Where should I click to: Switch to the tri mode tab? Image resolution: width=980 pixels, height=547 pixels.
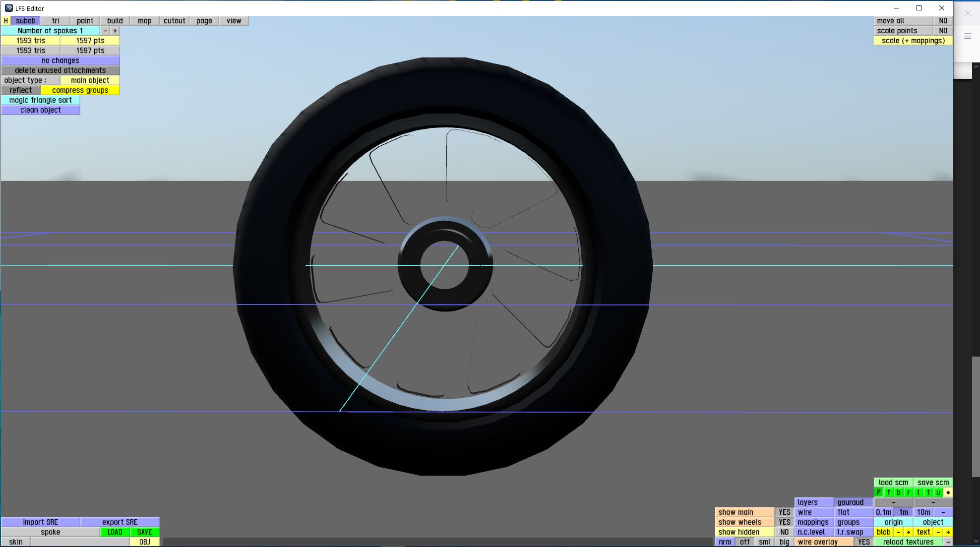(55, 21)
